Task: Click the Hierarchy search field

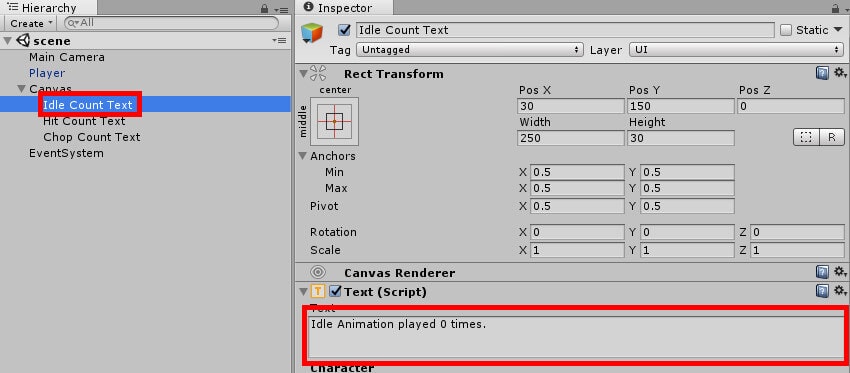Action: (171, 23)
